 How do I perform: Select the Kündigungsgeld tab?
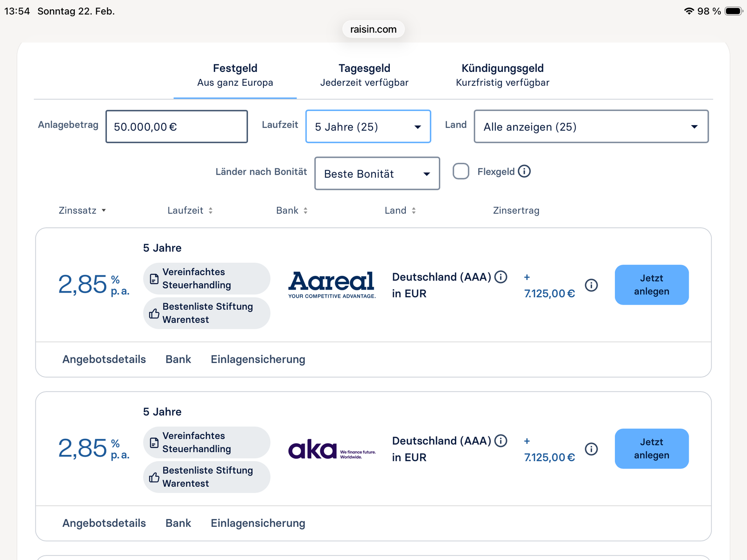[x=502, y=75]
